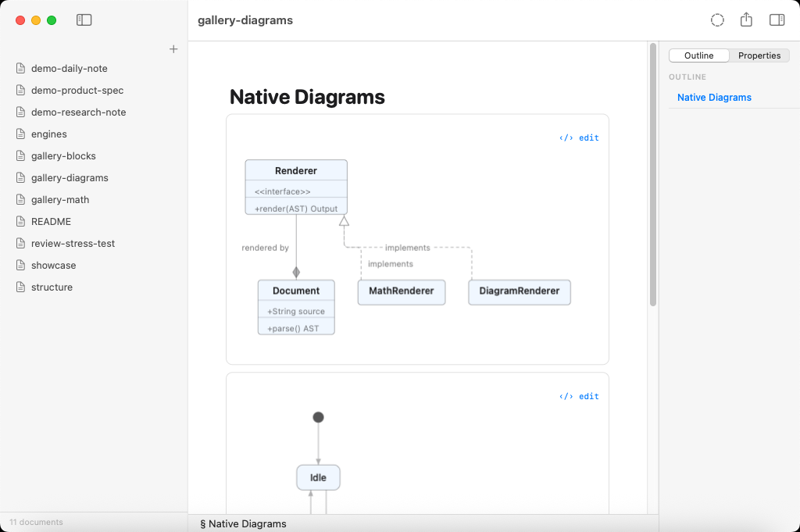Open demo-research-note document
The height and width of the screenshot is (532, 800).
coord(79,112)
